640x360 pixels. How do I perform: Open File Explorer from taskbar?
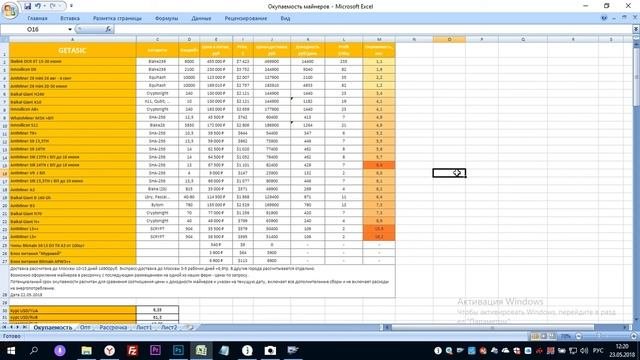point(86,351)
